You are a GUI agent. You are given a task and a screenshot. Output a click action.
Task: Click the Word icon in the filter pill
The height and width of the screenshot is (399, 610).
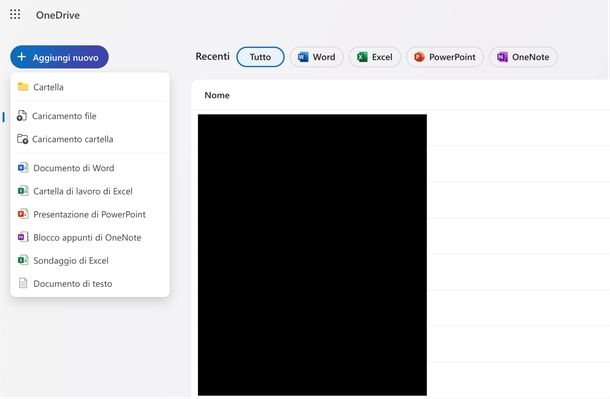[303, 57]
